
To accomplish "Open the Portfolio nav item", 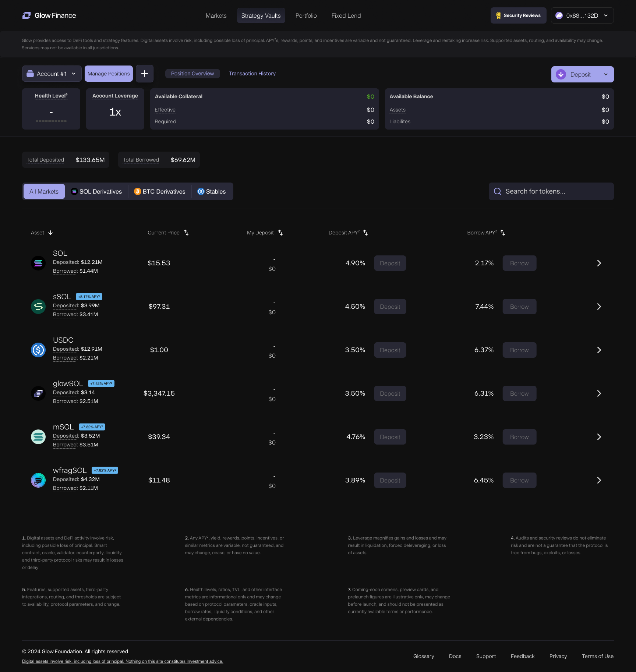I will tap(306, 15).
